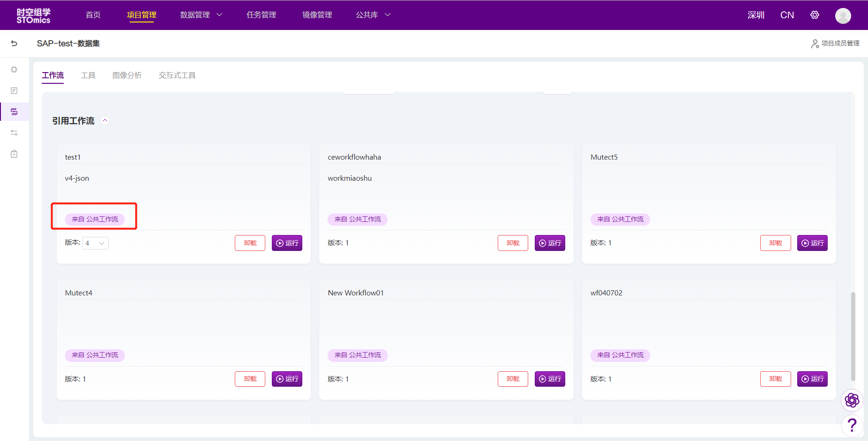868x441 pixels.
Task: Switch to the 图像分析 tab
Action: point(127,75)
